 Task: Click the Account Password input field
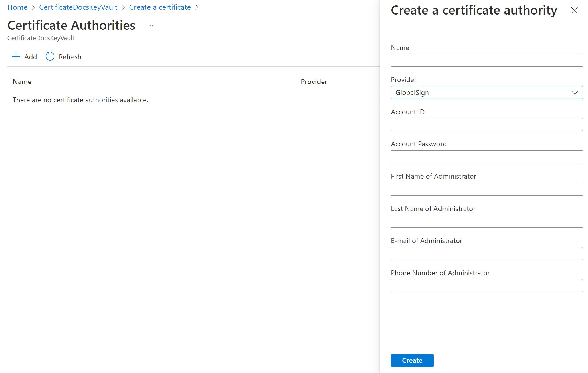[x=487, y=156]
